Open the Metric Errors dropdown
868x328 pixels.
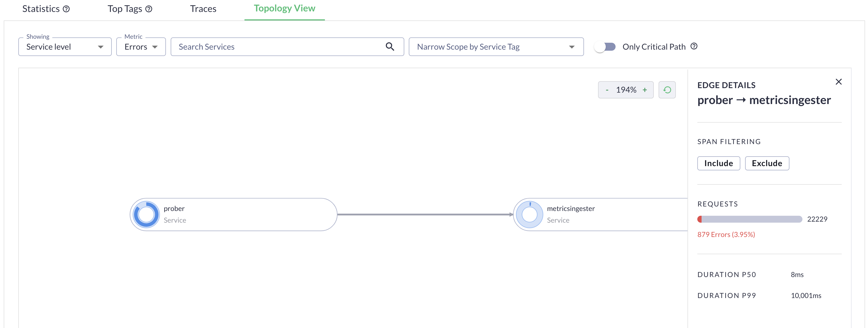pyautogui.click(x=141, y=47)
